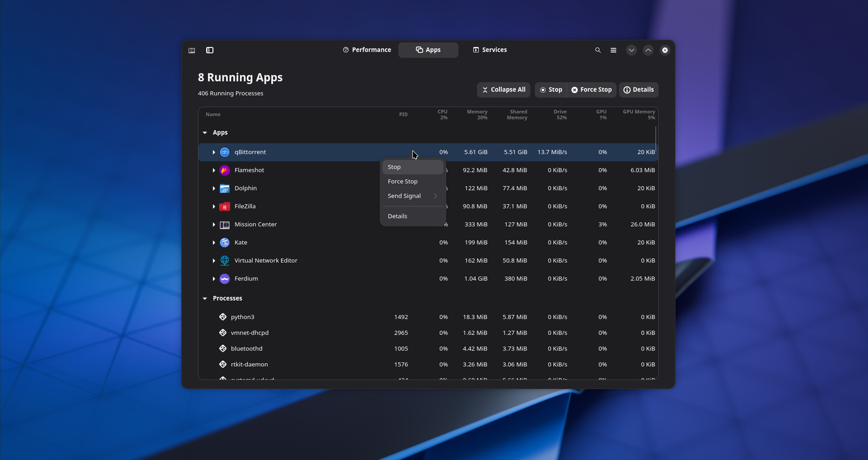
Task: Expand the FileZilla row arrow
Action: click(x=214, y=207)
